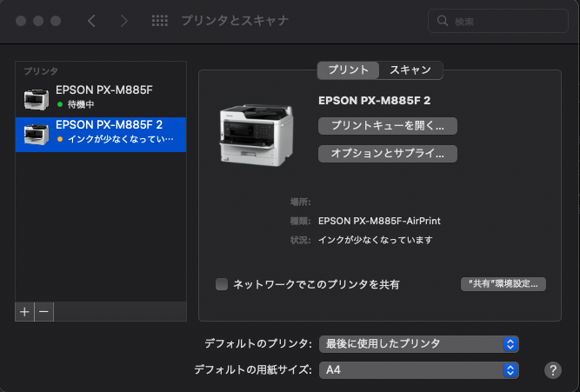Screen dimensions: 580x392
Task: Click the green idle status dot
Action: click(60, 104)
